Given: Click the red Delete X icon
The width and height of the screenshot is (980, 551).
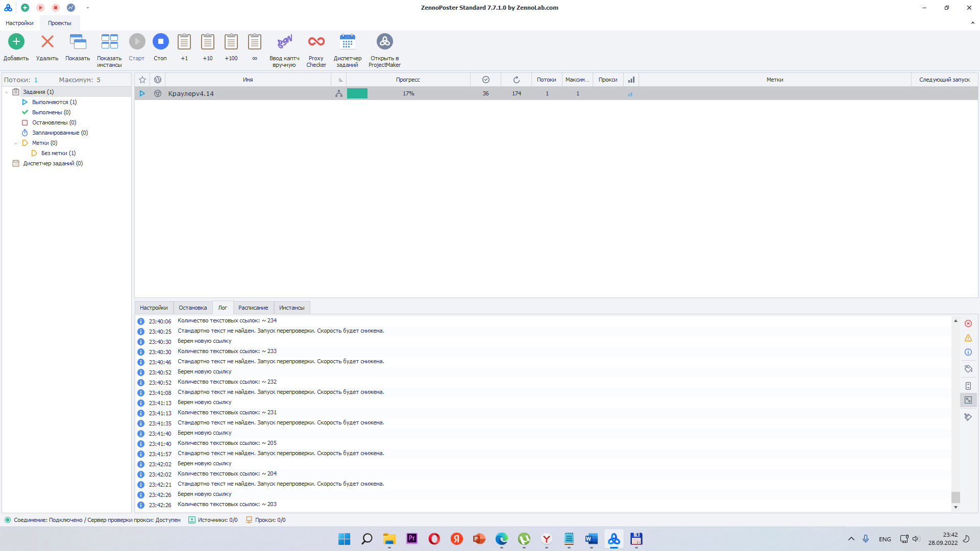Looking at the screenshot, I should coord(47,42).
